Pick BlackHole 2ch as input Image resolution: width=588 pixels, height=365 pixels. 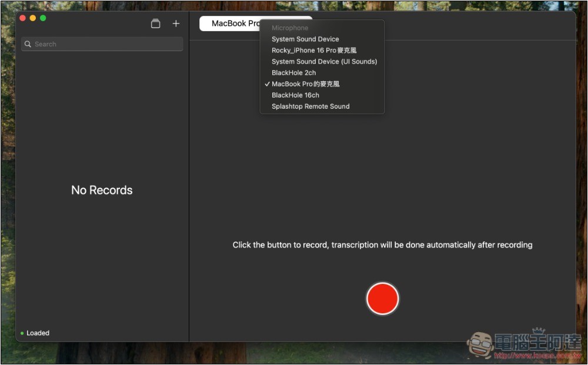(293, 73)
